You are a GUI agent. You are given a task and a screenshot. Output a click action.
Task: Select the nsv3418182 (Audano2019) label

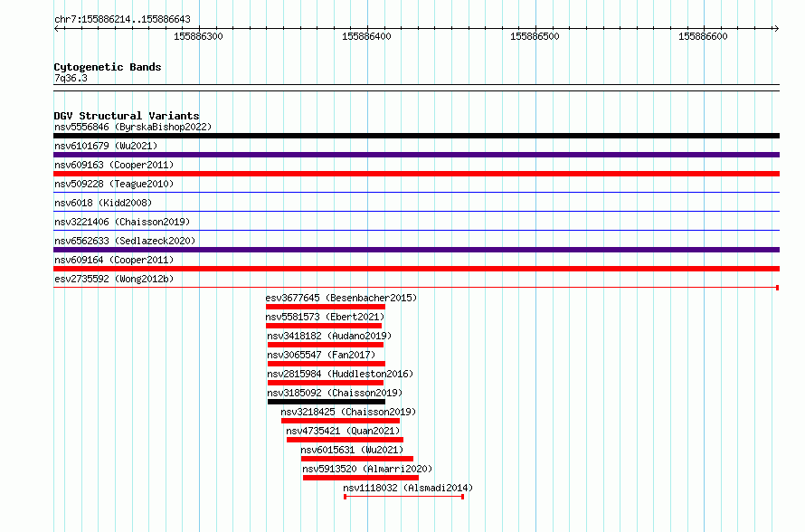tap(329, 336)
